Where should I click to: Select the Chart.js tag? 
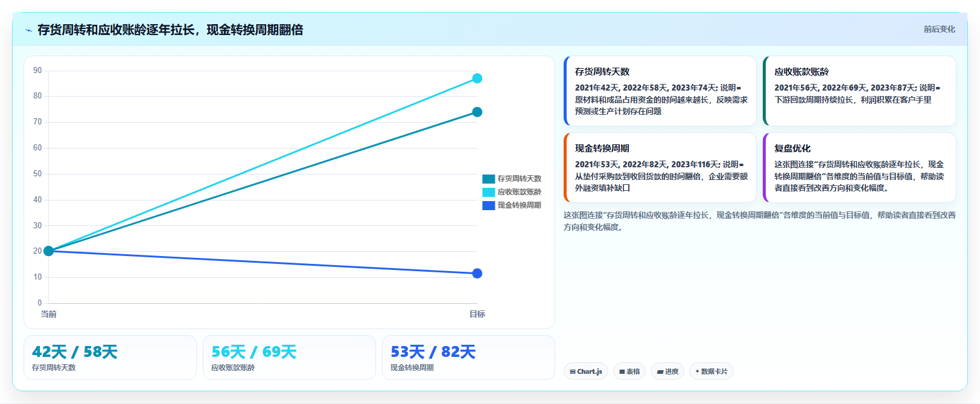(x=586, y=371)
